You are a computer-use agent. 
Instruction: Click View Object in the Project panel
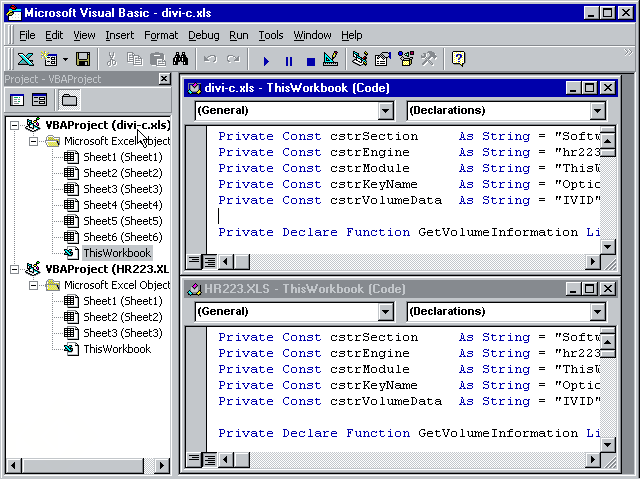pos(40,100)
